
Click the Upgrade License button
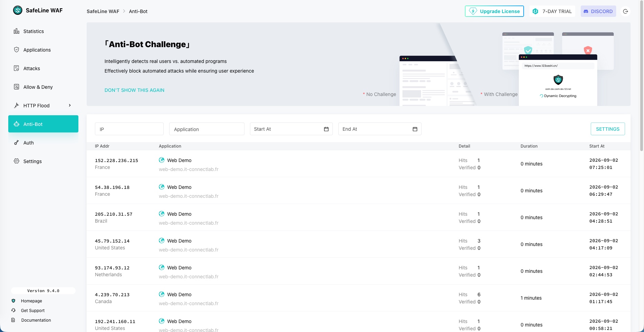coord(494,11)
